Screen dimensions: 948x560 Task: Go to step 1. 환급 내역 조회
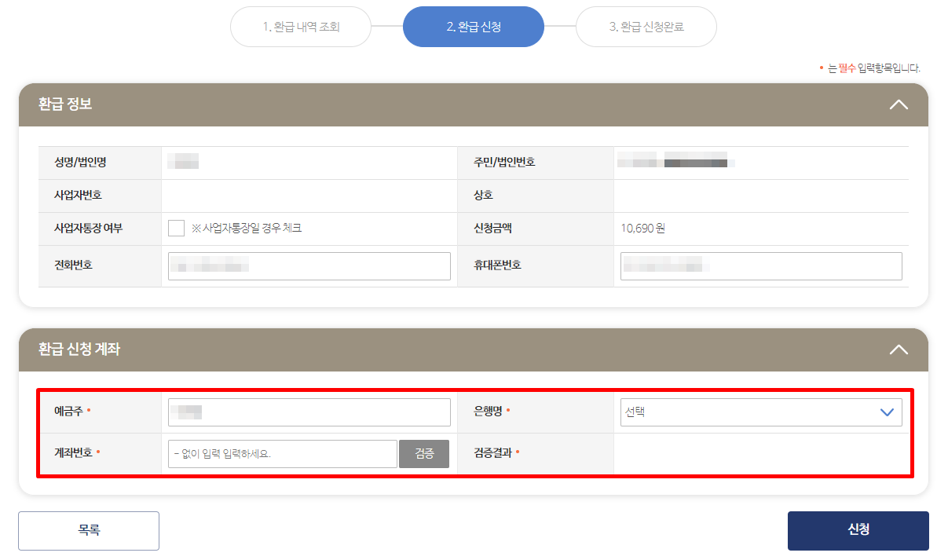[301, 27]
